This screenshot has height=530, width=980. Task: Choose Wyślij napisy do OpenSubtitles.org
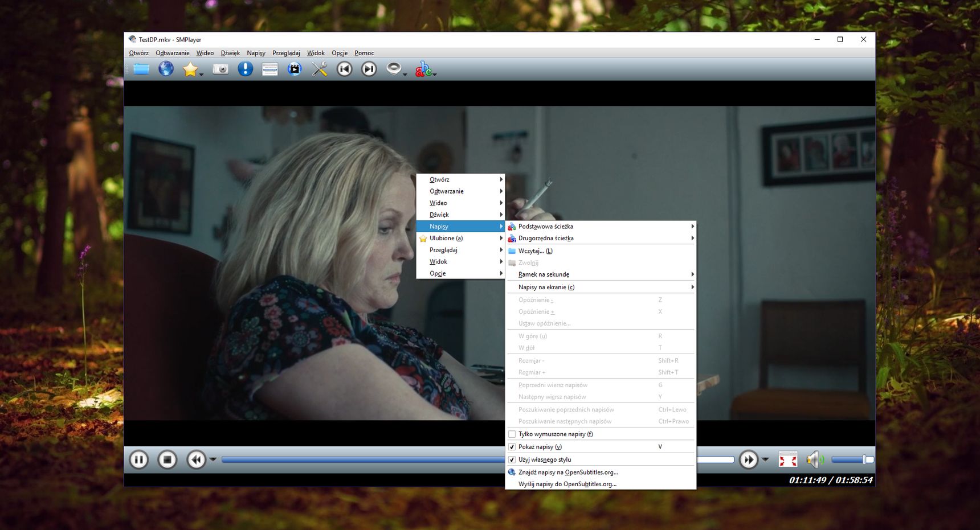click(601, 484)
